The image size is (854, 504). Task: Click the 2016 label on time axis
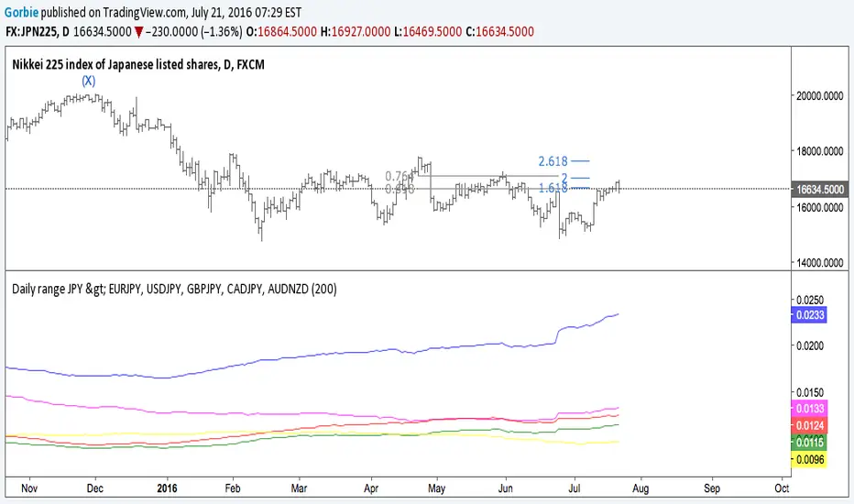click(167, 488)
